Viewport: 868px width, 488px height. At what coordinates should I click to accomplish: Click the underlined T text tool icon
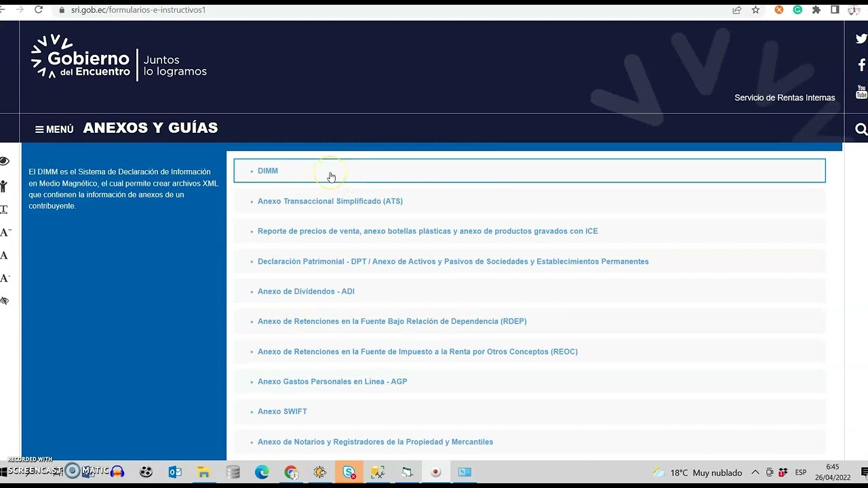(x=4, y=209)
